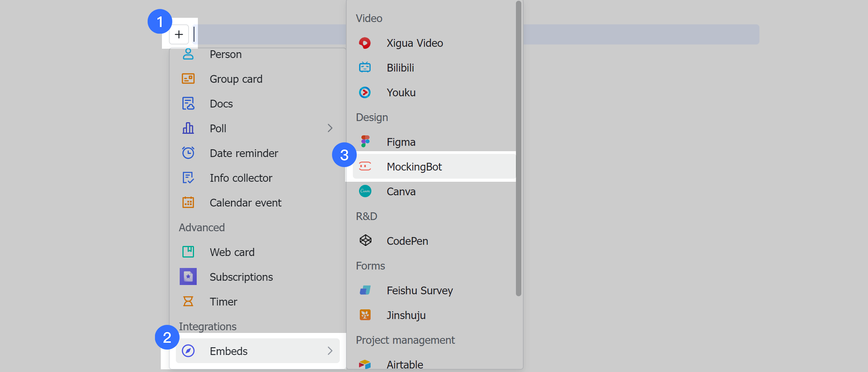Click the Feishu Survey icon
This screenshot has height=372, width=868.
[x=365, y=290]
